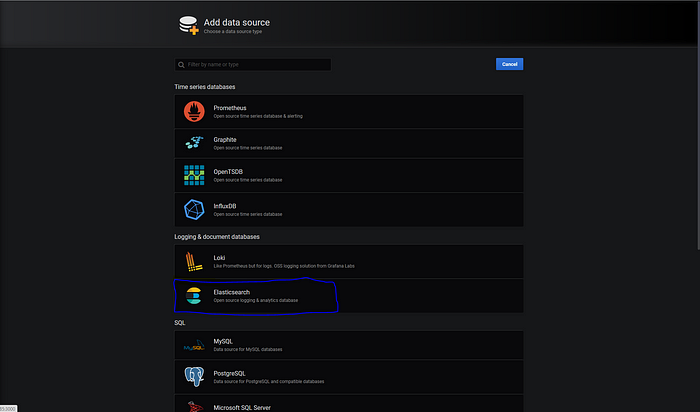Click the InfluxDB polyhedron icon
The image size is (700, 412).
(194, 209)
